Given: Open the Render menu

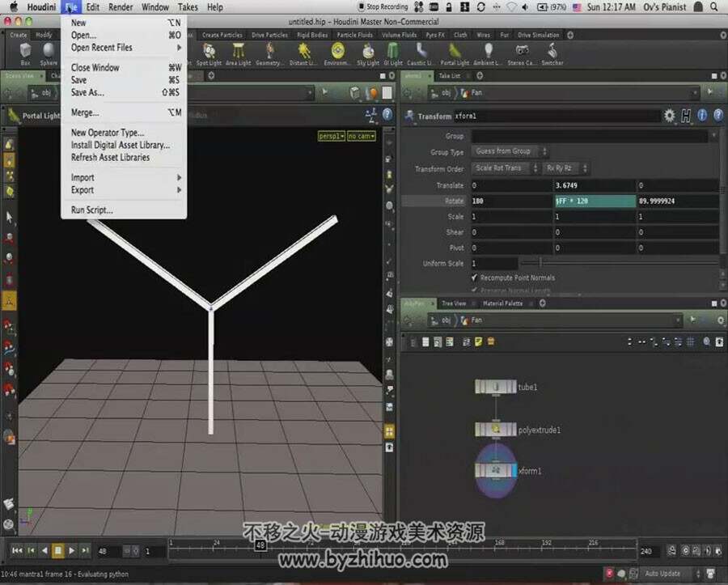Looking at the screenshot, I should (121, 7).
